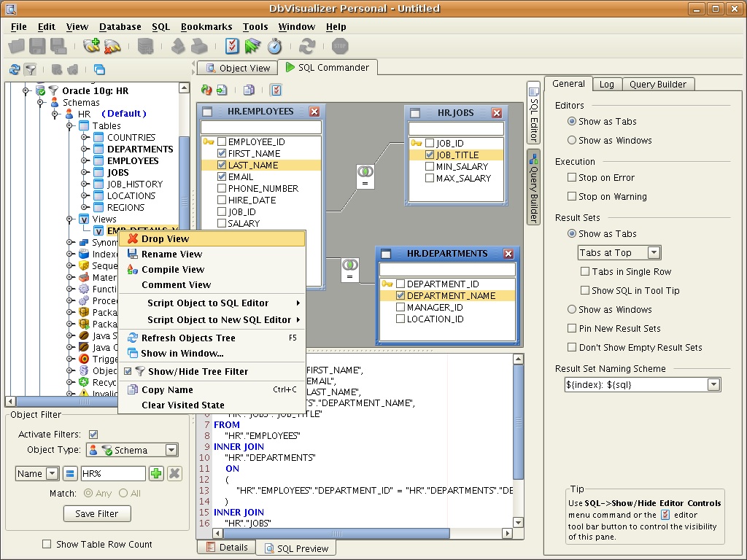
Task: Click the HR% filter text field
Action: 112,473
